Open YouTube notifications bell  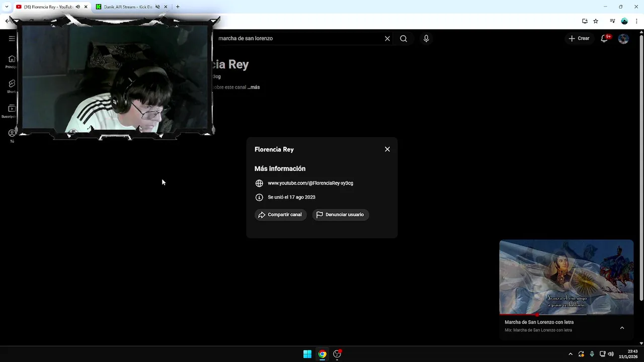[x=604, y=39]
